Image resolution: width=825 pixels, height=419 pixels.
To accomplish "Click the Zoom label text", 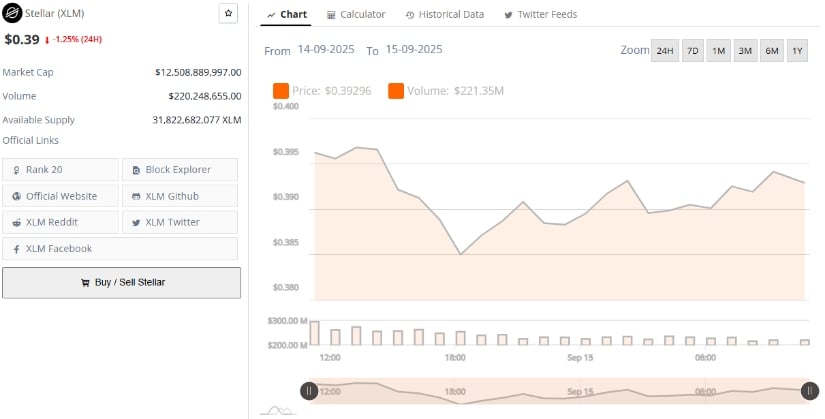I will pos(635,50).
